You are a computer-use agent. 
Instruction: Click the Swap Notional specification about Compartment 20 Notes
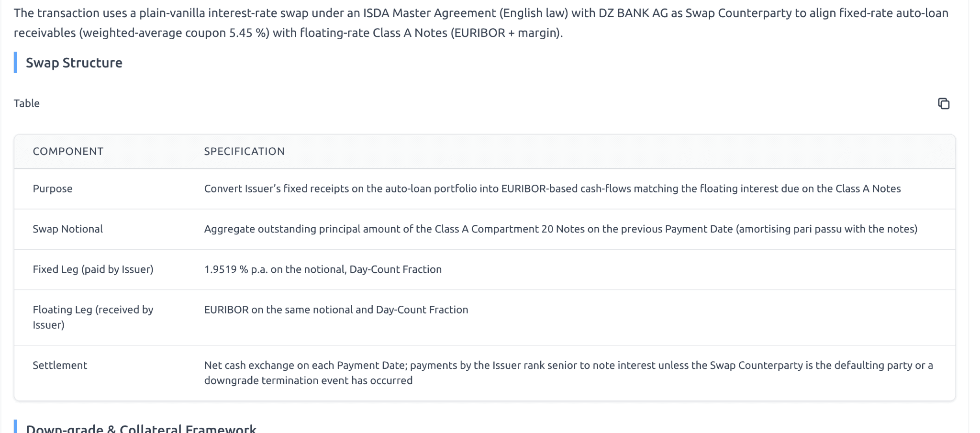click(x=560, y=229)
